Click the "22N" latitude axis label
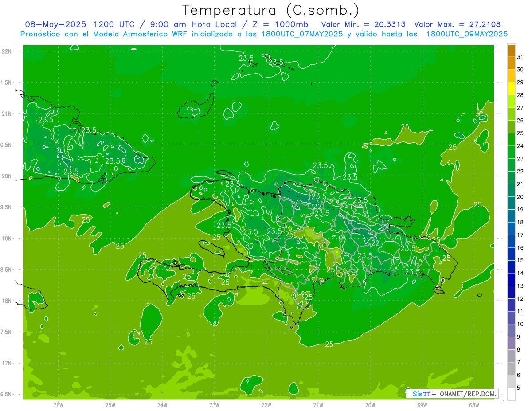532x411 pixels. click(7, 51)
